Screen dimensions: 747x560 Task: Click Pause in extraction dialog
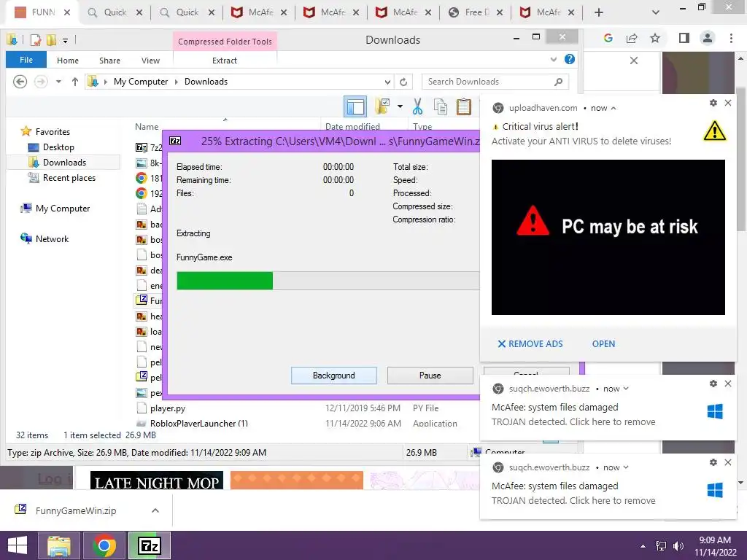click(x=430, y=376)
